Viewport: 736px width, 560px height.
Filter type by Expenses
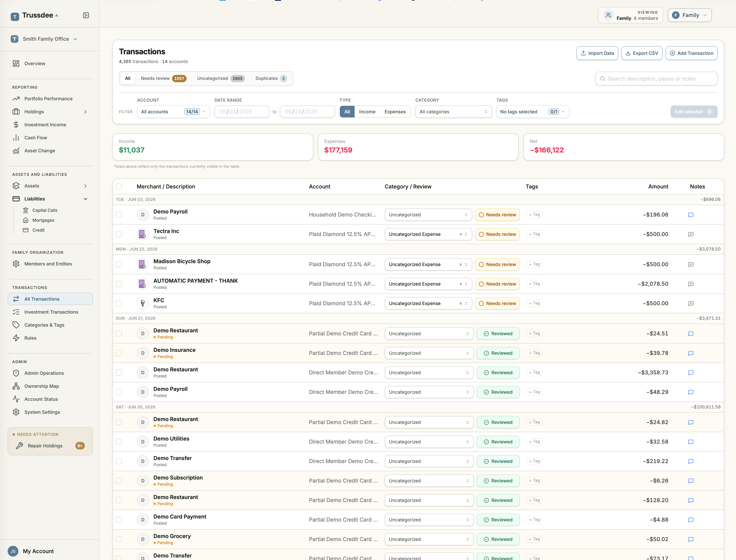coord(395,112)
